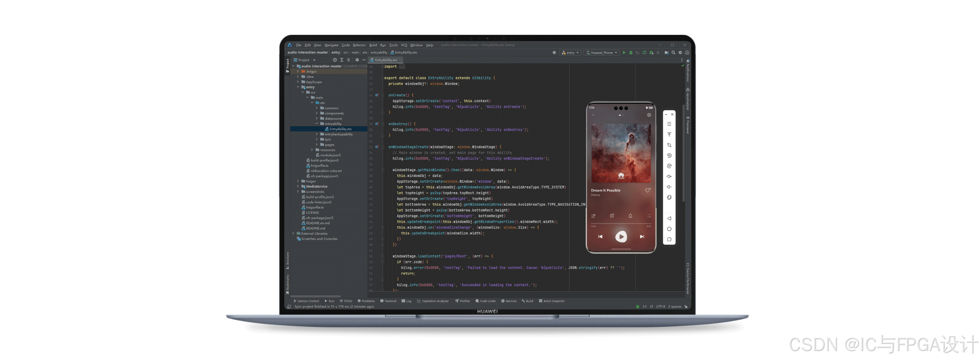980x361 pixels.
Task: Open emulator toolbar hamburger menu
Action: (x=669, y=124)
